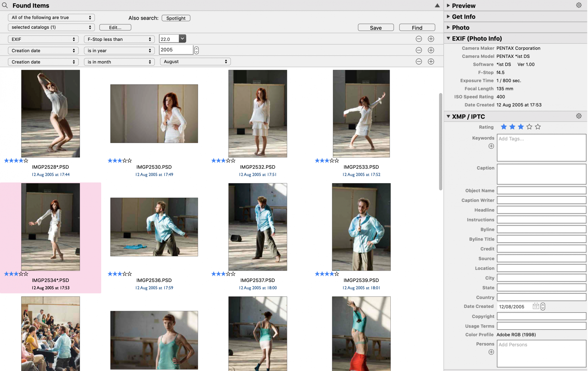Image resolution: width=588 pixels, height=371 pixels.
Task: Open the Preview panel gear settings
Action: [579, 5]
